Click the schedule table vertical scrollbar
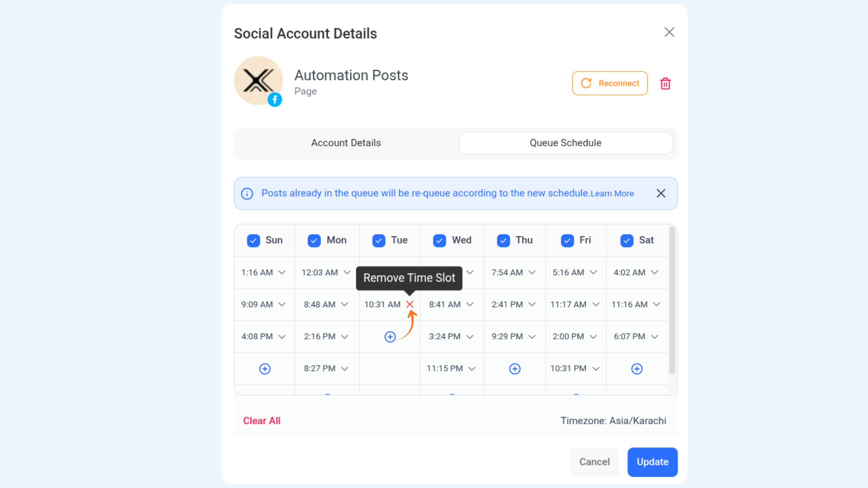This screenshot has width=868, height=488. (x=672, y=300)
